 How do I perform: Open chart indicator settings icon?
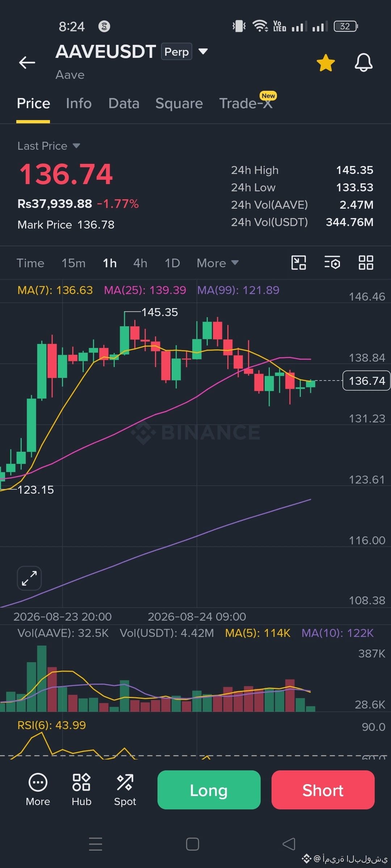(x=332, y=263)
